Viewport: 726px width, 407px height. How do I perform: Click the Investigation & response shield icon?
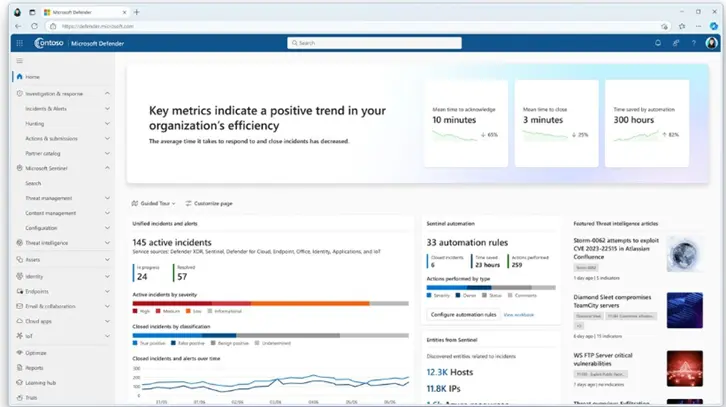click(19, 94)
